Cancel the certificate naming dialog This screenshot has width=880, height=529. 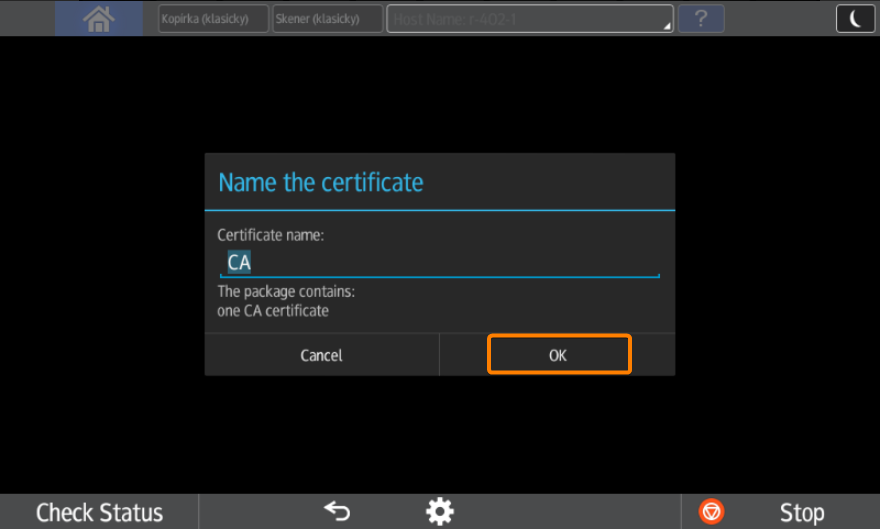321,355
